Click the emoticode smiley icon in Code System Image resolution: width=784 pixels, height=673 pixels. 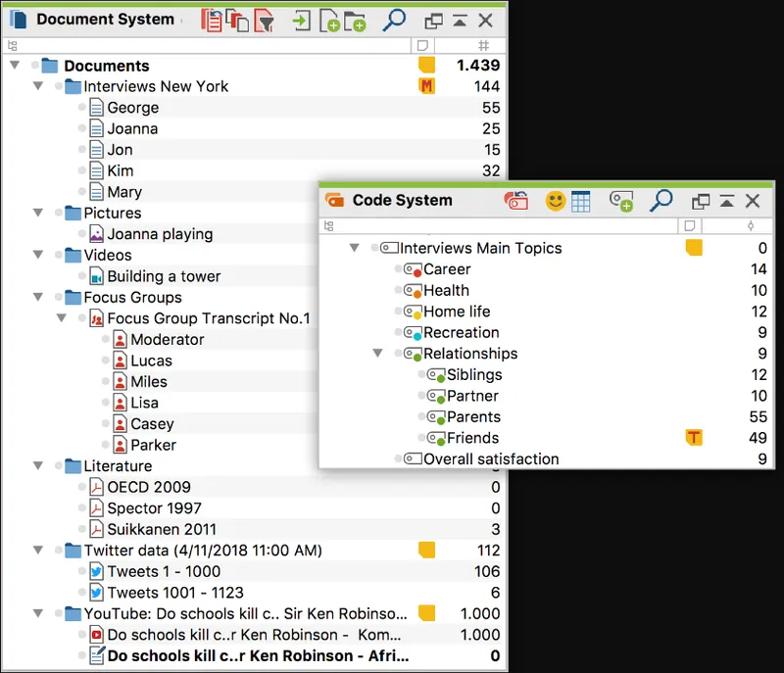555,201
